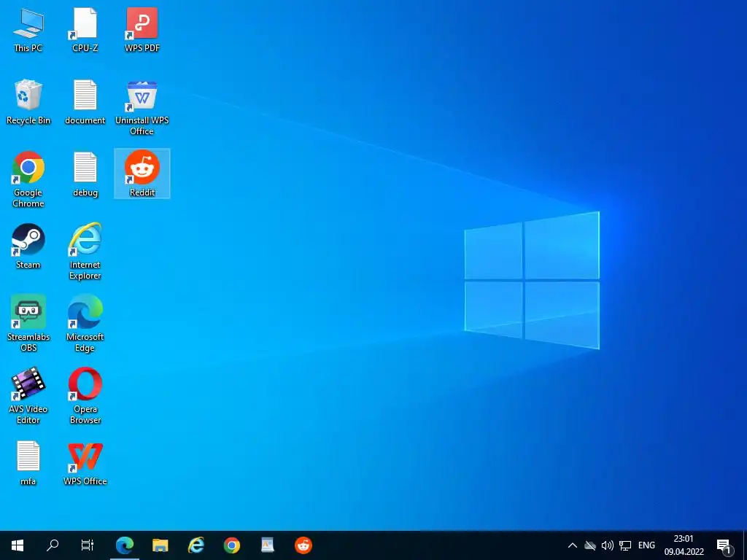Launch Internet Explorer from the taskbar
747x560 pixels.
click(196, 545)
